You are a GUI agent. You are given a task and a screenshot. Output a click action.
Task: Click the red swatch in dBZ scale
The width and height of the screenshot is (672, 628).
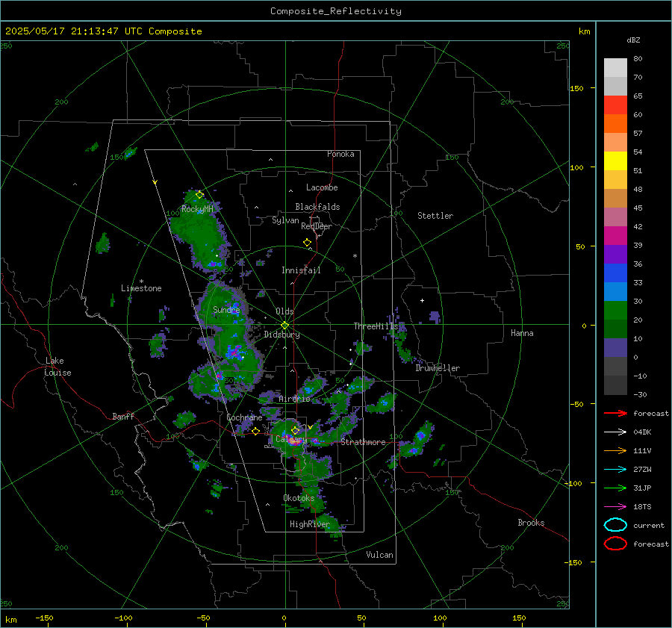[x=615, y=105]
